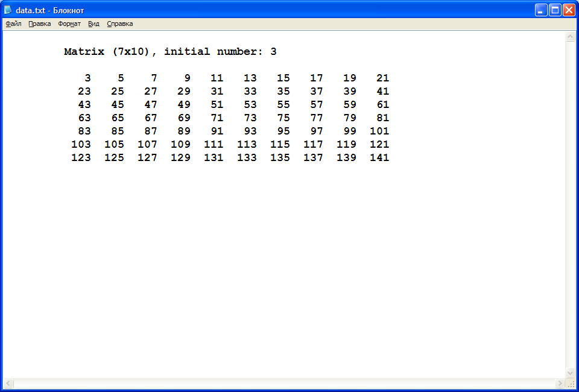
Task: Click the matrix value 17
Action: point(317,78)
